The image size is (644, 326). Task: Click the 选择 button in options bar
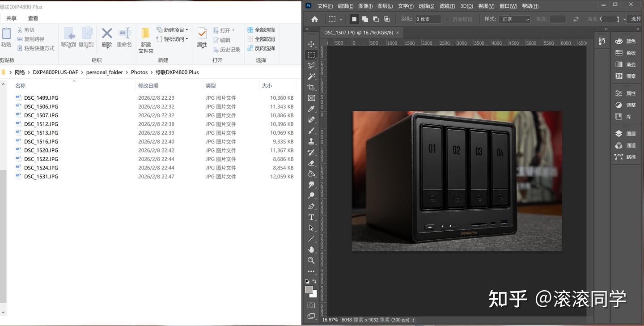click(x=636, y=19)
